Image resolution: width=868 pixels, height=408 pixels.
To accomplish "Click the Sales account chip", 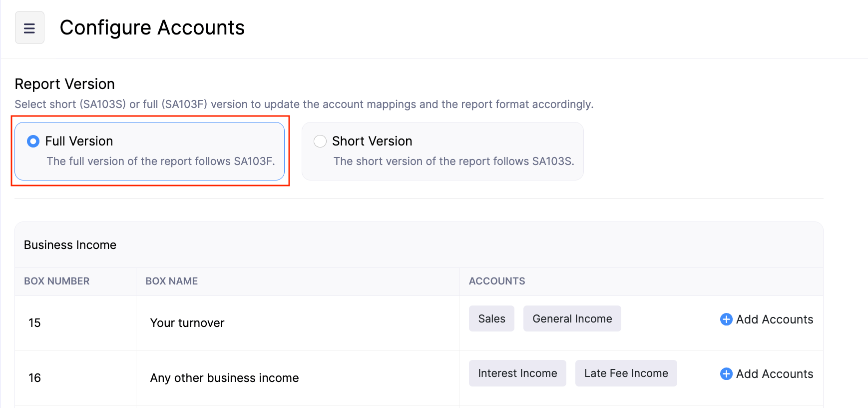I will coord(491,319).
